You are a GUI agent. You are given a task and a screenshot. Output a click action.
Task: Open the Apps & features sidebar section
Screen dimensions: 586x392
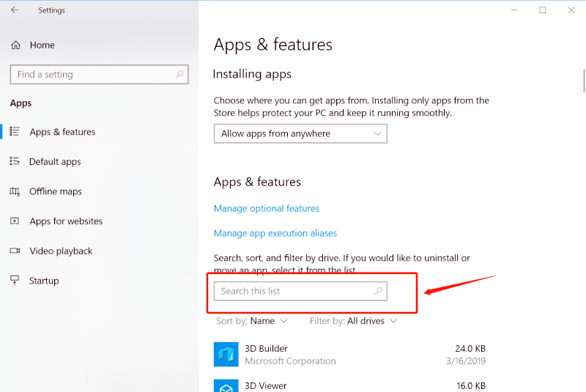coord(62,132)
